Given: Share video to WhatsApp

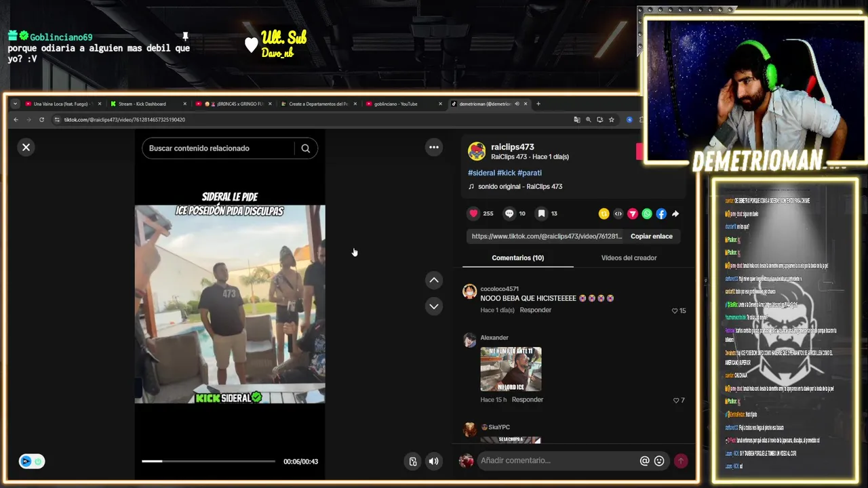Looking at the screenshot, I should tap(647, 213).
